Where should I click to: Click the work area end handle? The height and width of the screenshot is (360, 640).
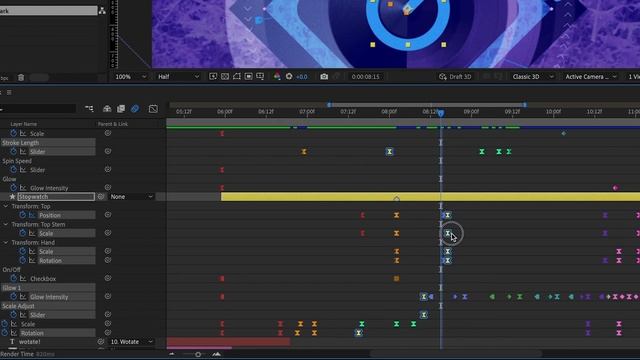pyautogui.click(x=525, y=105)
